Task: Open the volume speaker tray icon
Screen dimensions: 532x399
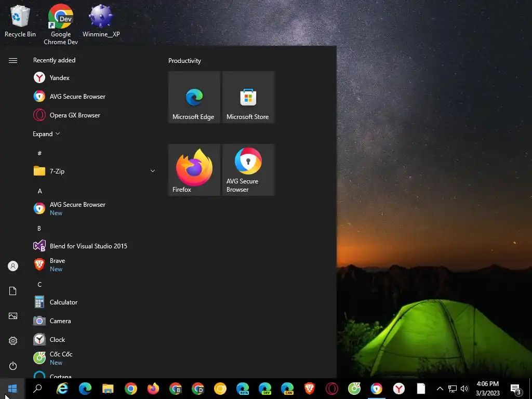Action: tap(464, 389)
